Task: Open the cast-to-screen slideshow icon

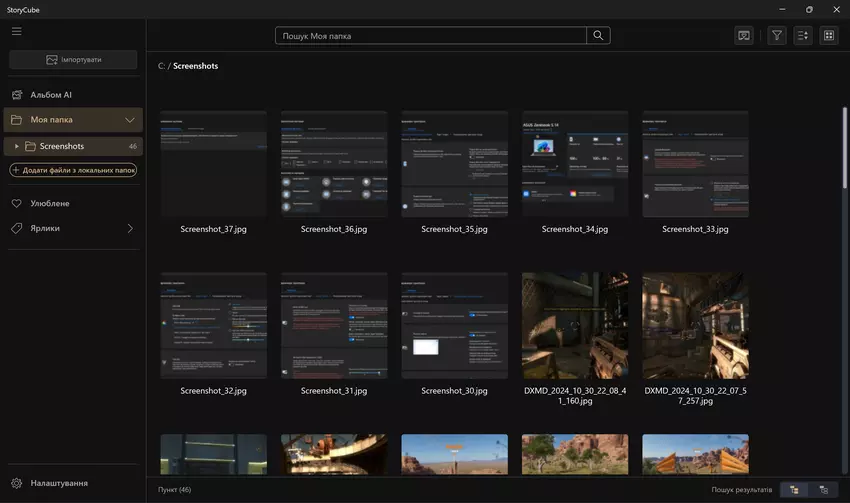Action: 744,36
